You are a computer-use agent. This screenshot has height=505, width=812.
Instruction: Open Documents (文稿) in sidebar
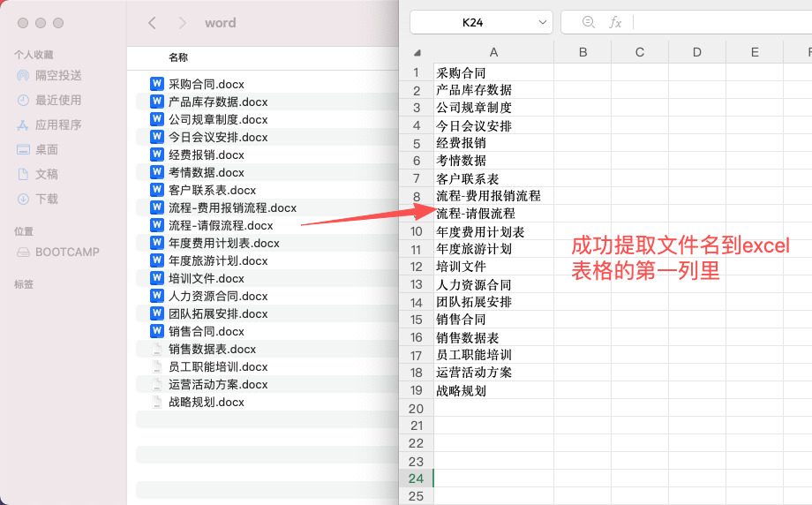[37, 174]
